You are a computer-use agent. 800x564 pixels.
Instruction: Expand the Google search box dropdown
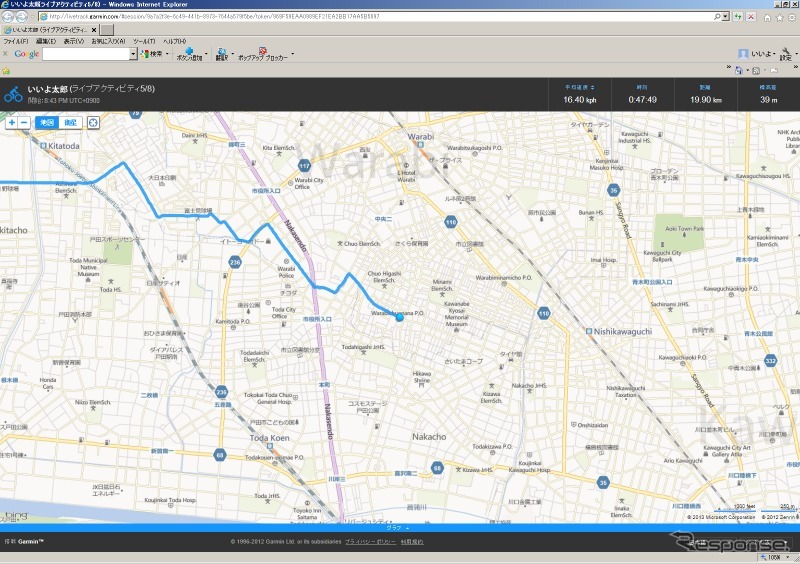(132, 54)
